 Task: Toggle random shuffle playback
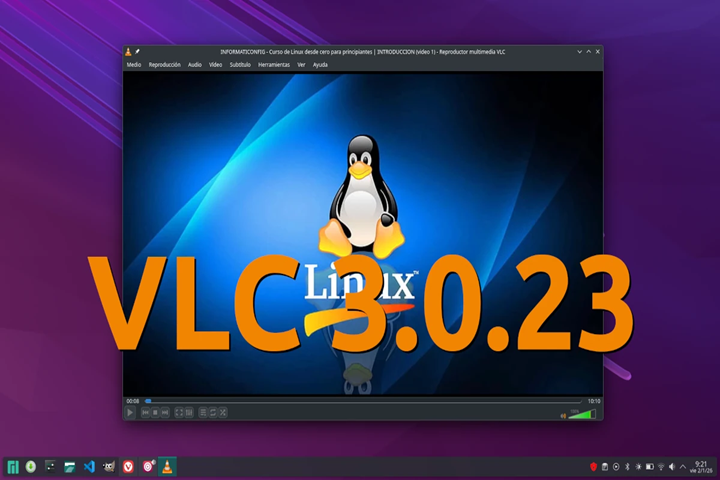pos(223,412)
